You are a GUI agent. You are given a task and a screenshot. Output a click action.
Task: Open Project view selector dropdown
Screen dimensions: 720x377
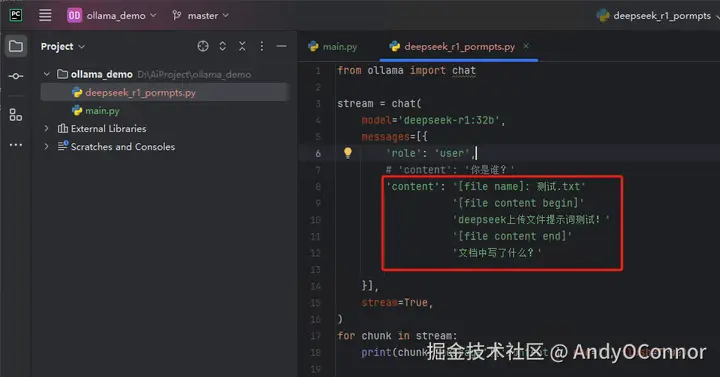(62, 46)
